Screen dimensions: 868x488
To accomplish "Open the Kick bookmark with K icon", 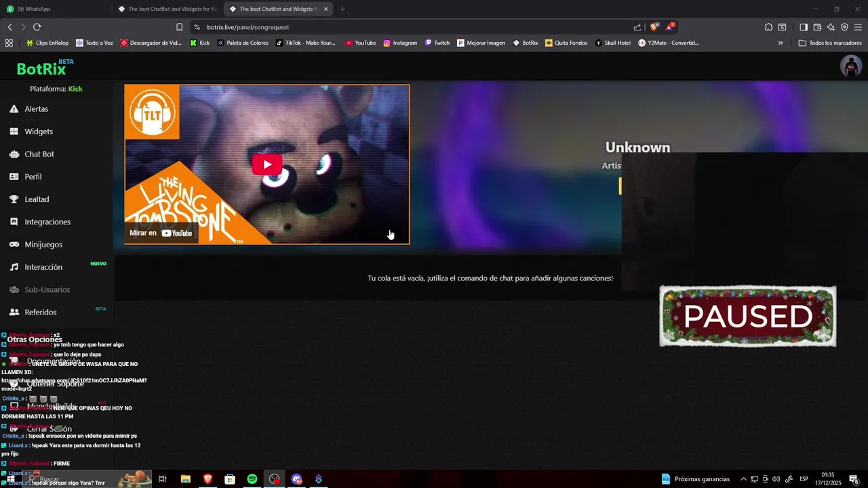I will coord(200,43).
